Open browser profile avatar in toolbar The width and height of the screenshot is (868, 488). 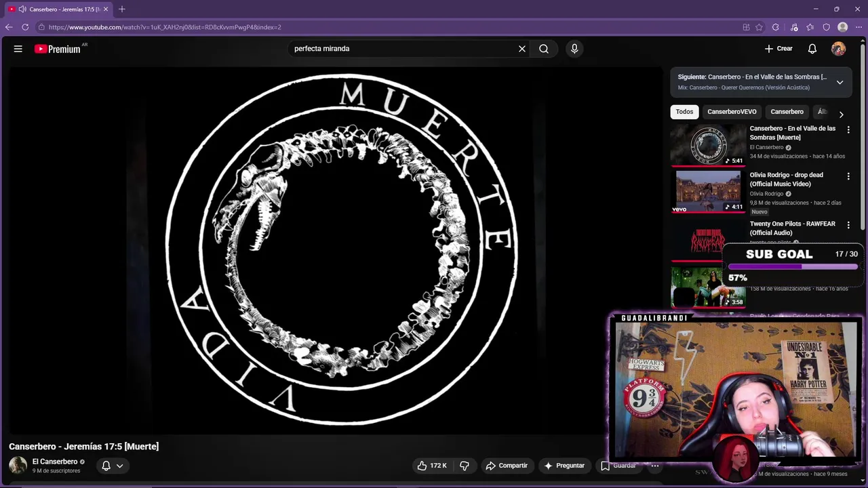(842, 27)
